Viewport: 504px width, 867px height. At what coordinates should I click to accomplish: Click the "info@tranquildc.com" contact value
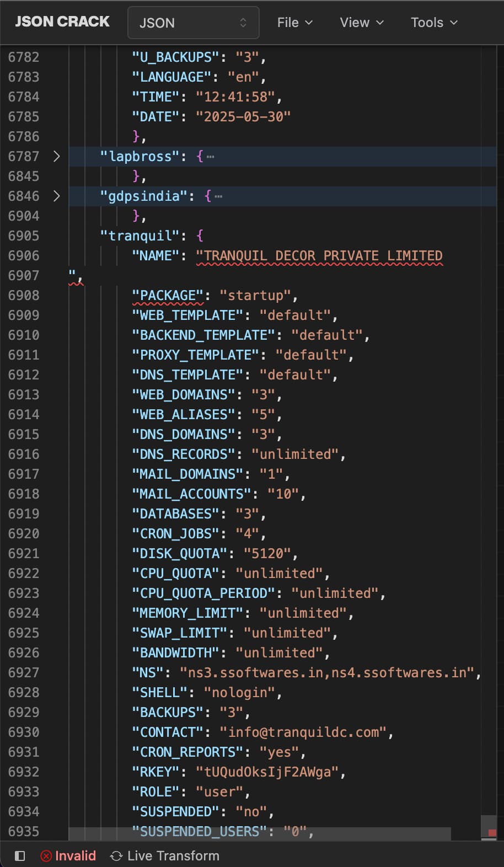point(304,732)
